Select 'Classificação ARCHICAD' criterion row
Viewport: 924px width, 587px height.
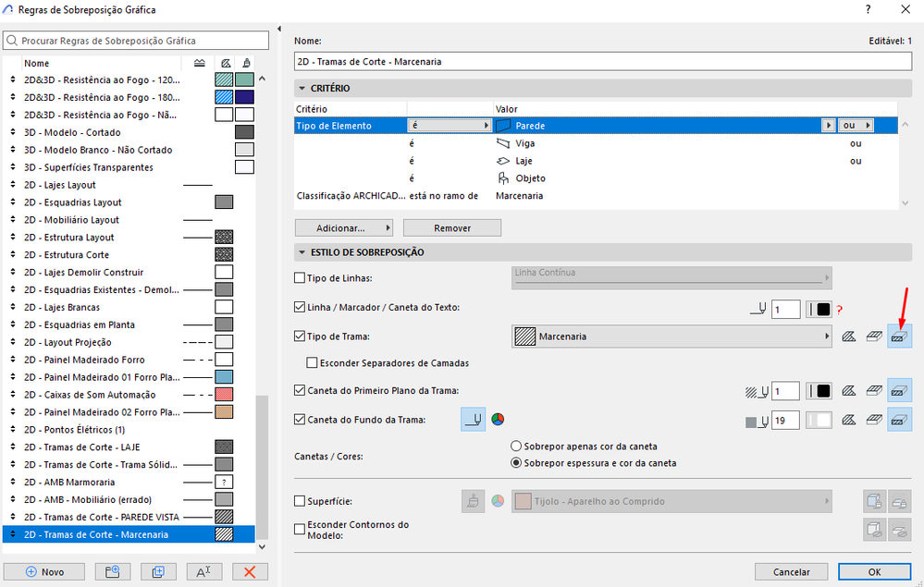(596, 195)
